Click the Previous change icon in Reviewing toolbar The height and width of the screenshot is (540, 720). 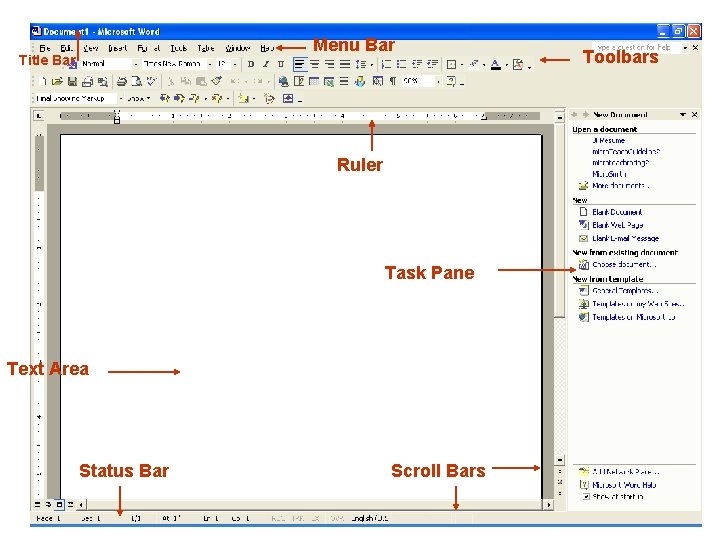click(164, 98)
